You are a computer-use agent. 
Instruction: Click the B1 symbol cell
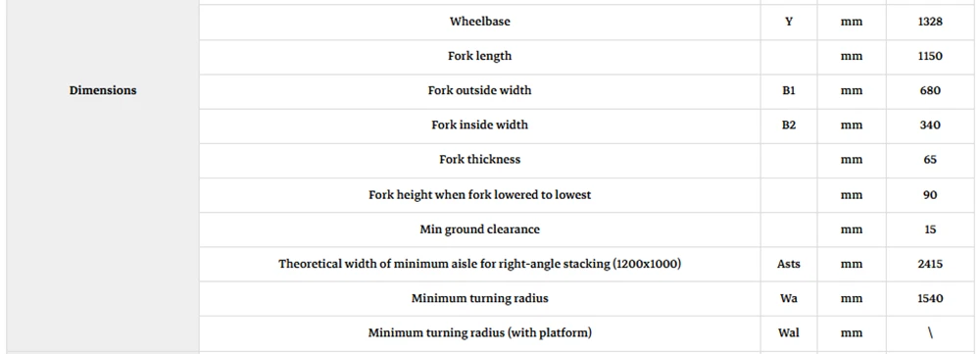[789, 90]
